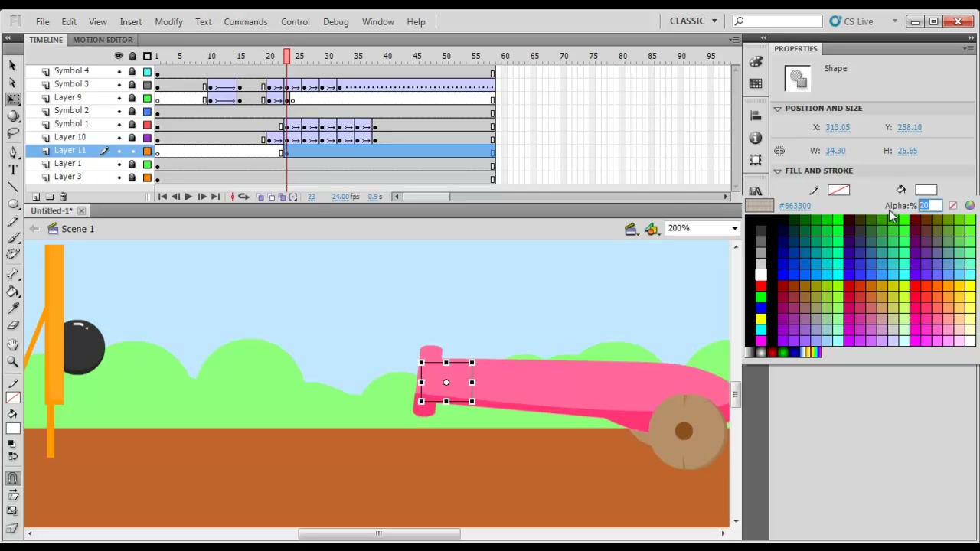
Task: Select the Eraser tool
Action: coord(13,325)
